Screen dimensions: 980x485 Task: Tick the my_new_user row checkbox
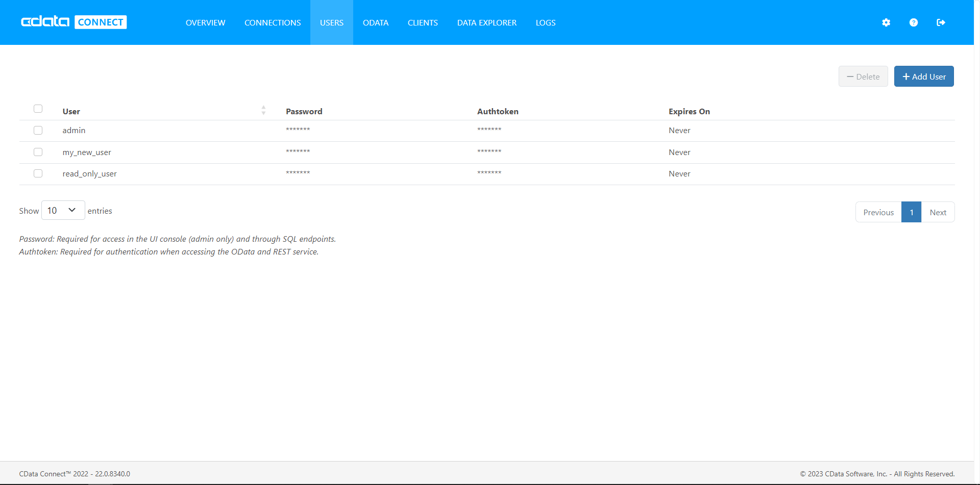38,152
